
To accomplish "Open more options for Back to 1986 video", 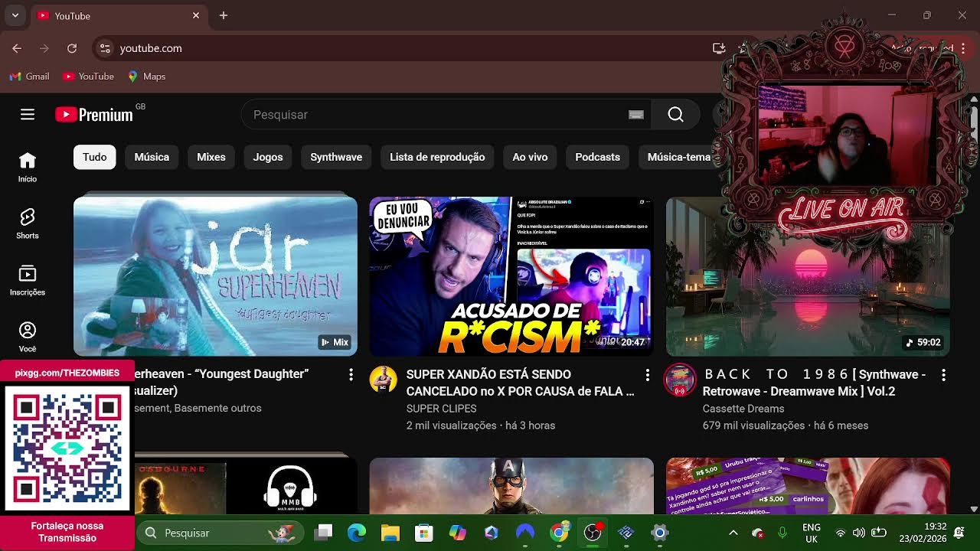I will (943, 374).
